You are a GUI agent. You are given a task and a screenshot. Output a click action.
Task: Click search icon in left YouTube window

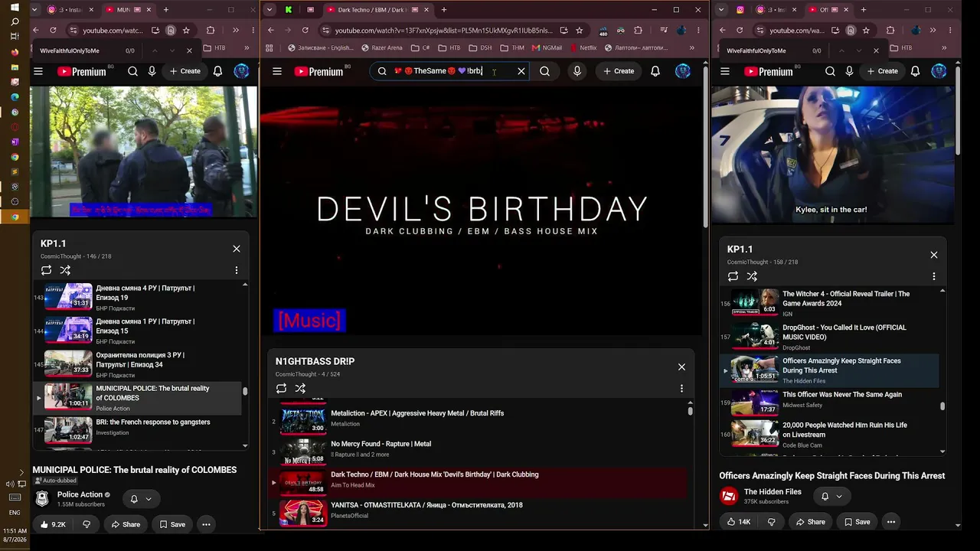click(x=132, y=71)
